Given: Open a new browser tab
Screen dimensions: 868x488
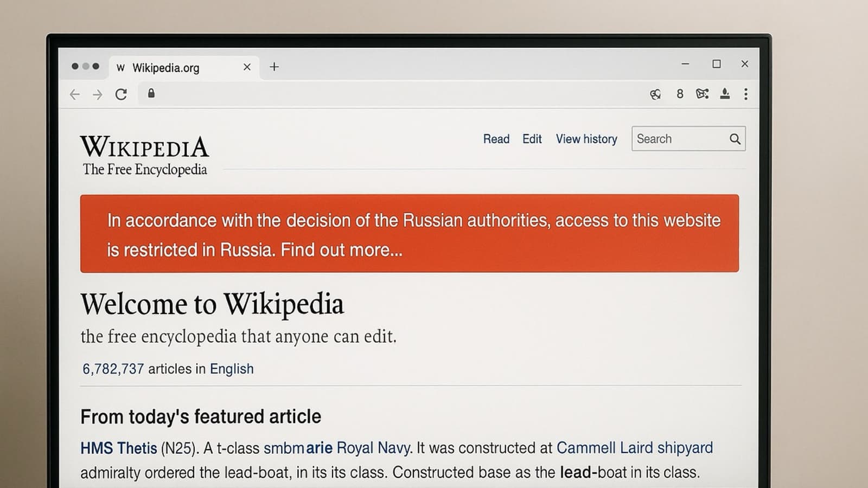Looking at the screenshot, I should (x=275, y=67).
